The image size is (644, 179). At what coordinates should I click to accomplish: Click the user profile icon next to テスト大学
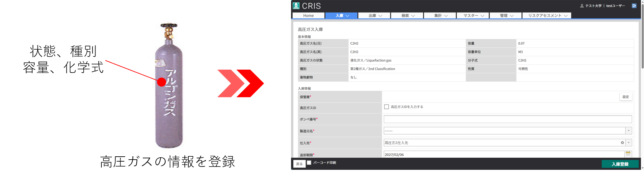582,6
